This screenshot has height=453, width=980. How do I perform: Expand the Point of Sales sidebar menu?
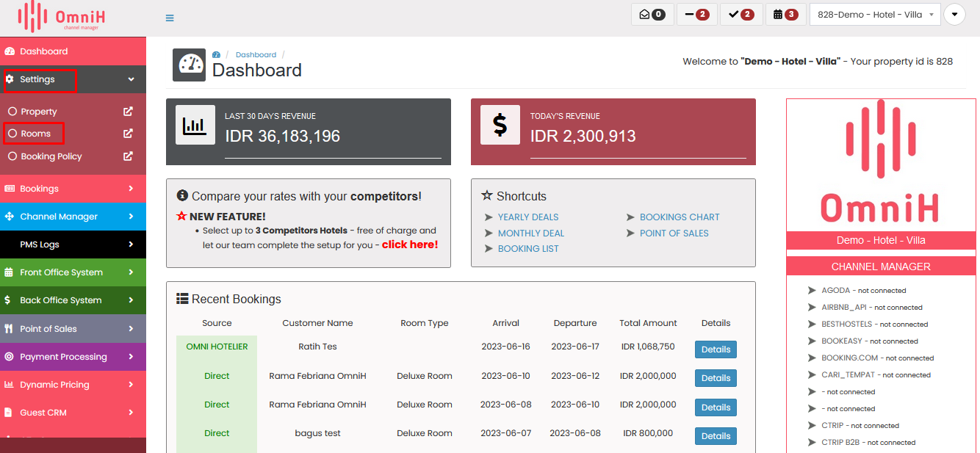[73, 329]
